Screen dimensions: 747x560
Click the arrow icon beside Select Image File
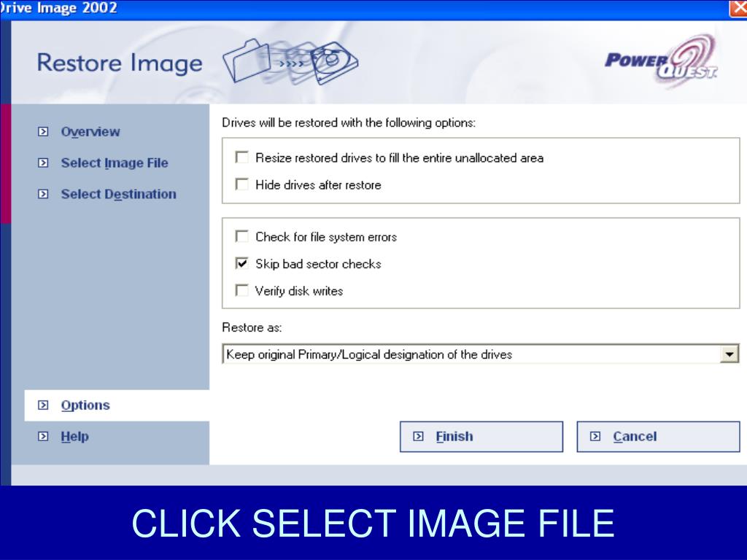tap(43, 163)
